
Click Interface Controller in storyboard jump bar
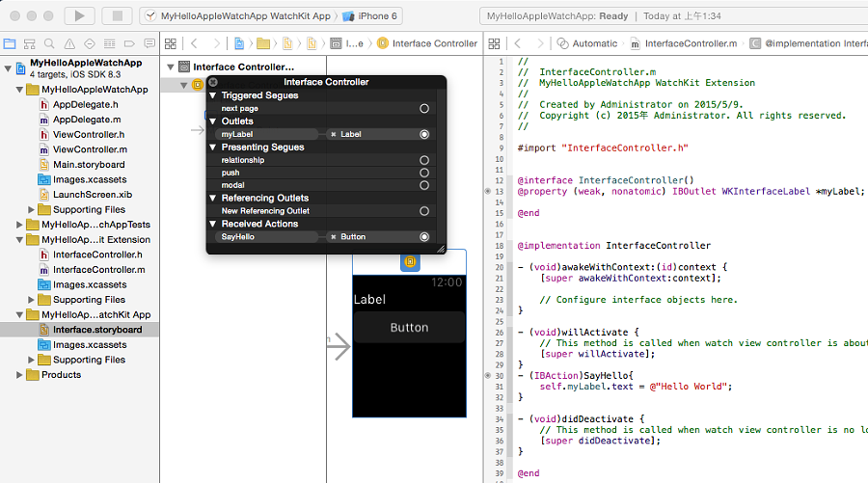pyautogui.click(x=427, y=43)
